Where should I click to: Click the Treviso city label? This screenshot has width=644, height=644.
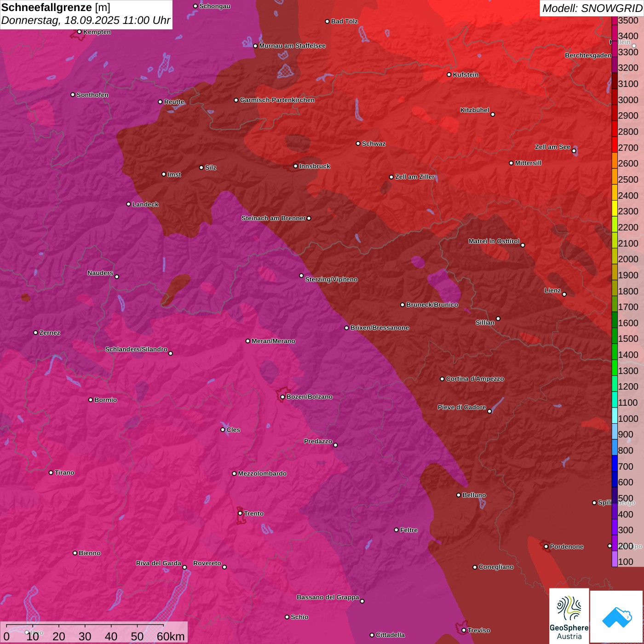479,630
